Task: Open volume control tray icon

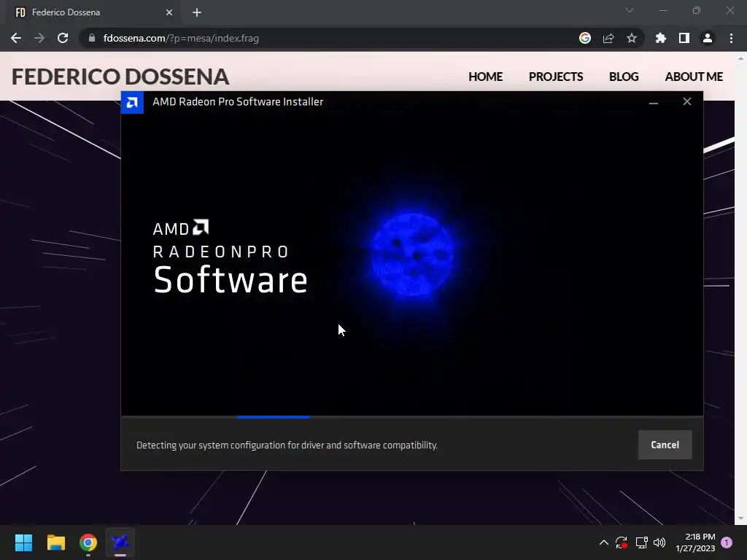Action: pos(659,542)
